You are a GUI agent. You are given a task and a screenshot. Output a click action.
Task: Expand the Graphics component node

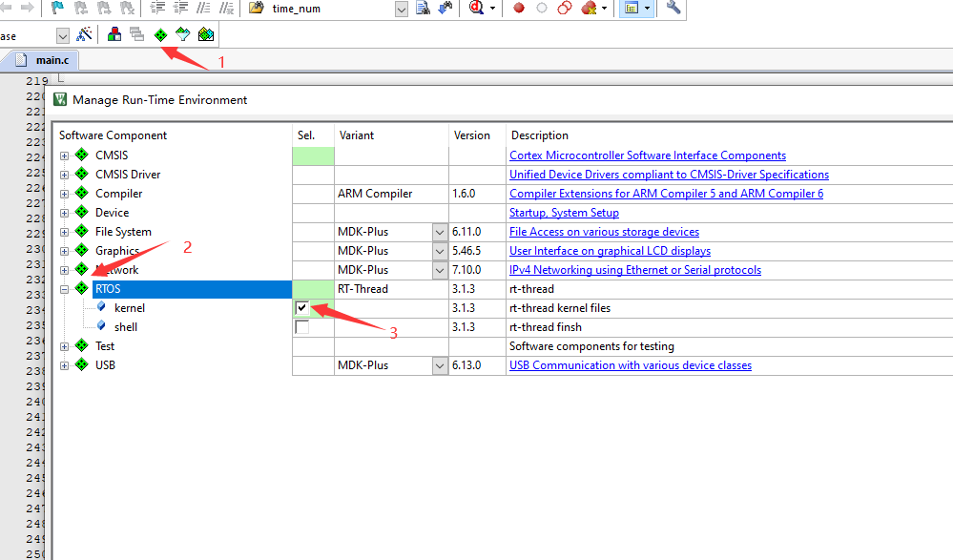(65, 251)
